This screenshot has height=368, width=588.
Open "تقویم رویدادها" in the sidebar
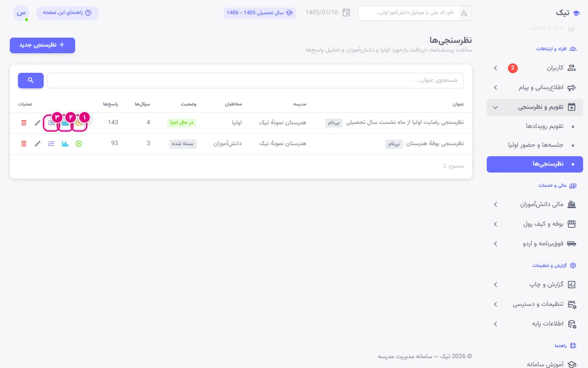click(535, 126)
